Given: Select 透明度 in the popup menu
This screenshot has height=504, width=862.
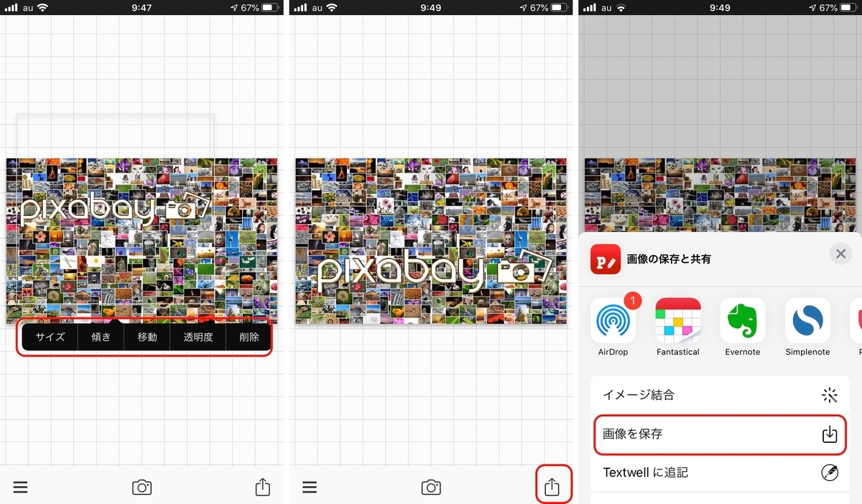Looking at the screenshot, I should (198, 337).
